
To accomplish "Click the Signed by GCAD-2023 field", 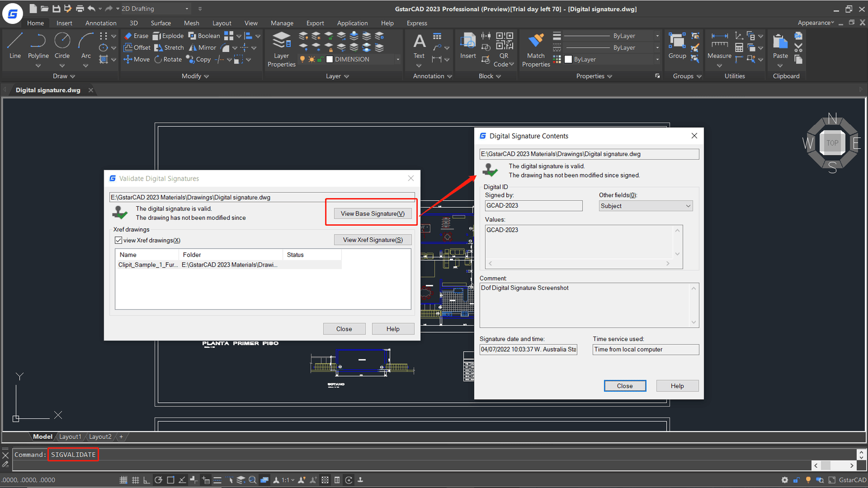I will click(x=533, y=206).
